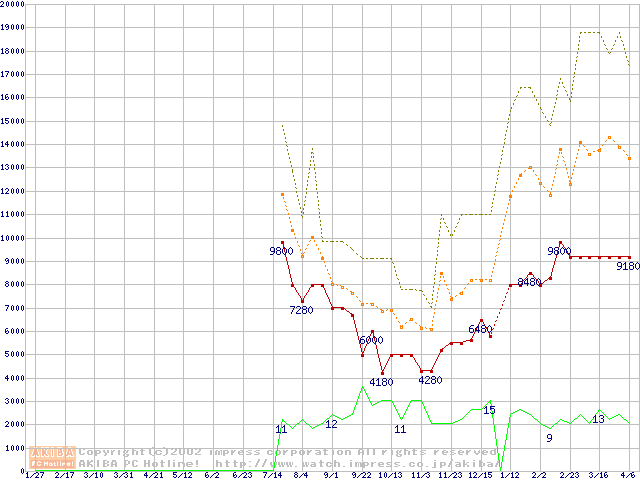Viewport: 640px width, 480px height.
Task: Click the 20000 y-axis value
Action: [x=13, y=4]
